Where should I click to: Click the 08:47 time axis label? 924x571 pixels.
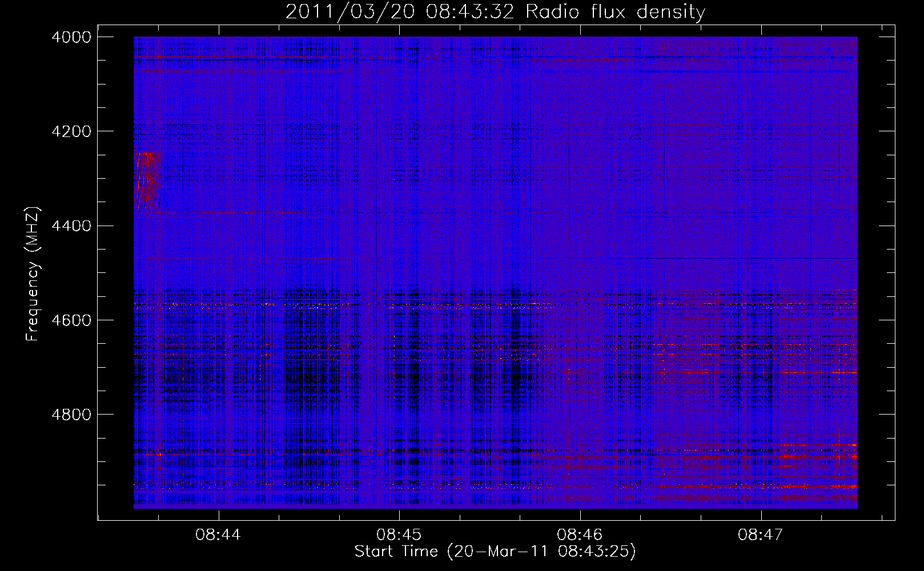coord(761,535)
